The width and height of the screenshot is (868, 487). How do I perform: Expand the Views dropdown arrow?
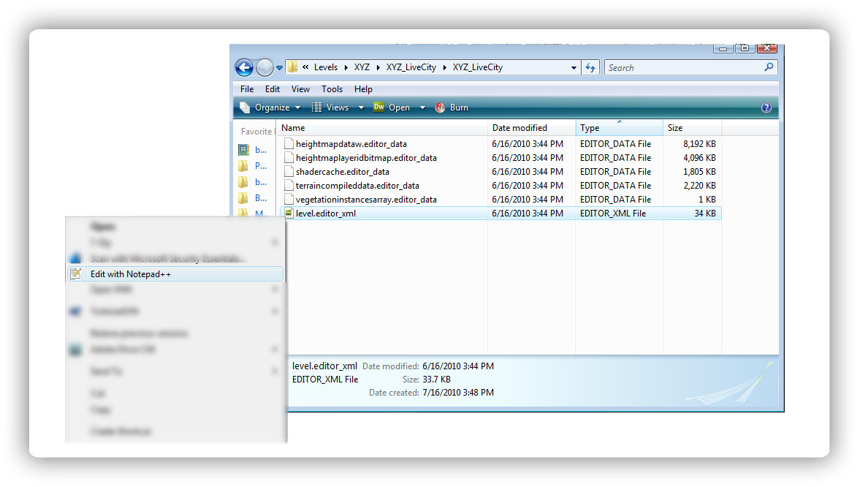click(x=362, y=107)
